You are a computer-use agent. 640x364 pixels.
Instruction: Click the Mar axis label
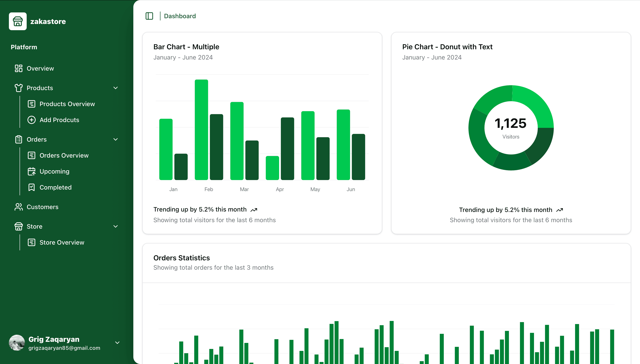pos(244,189)
